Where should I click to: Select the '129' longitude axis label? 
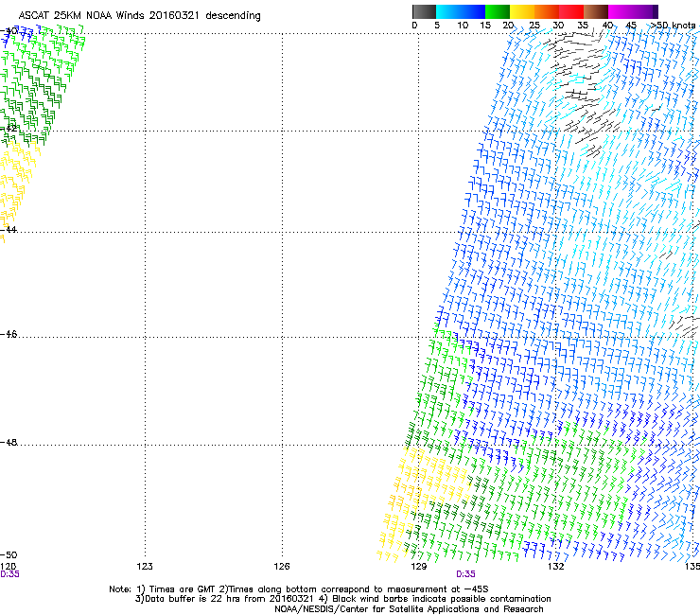point(419,566)
